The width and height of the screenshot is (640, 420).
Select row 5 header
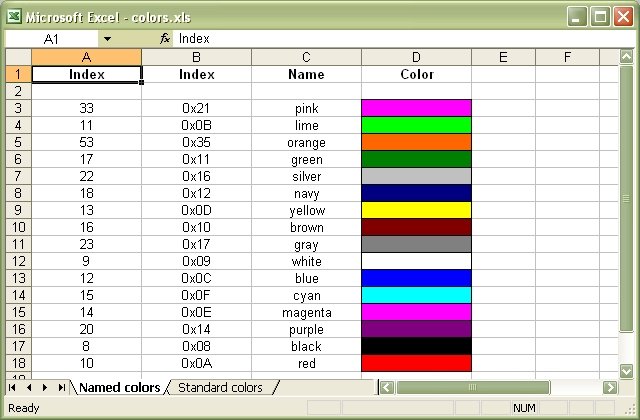click(17, 142)
